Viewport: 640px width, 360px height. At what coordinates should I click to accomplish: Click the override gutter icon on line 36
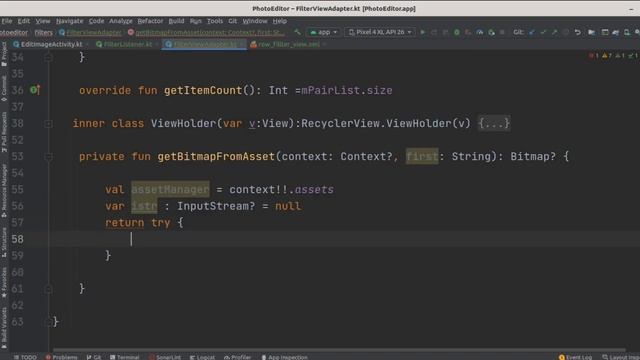[35, 90]
